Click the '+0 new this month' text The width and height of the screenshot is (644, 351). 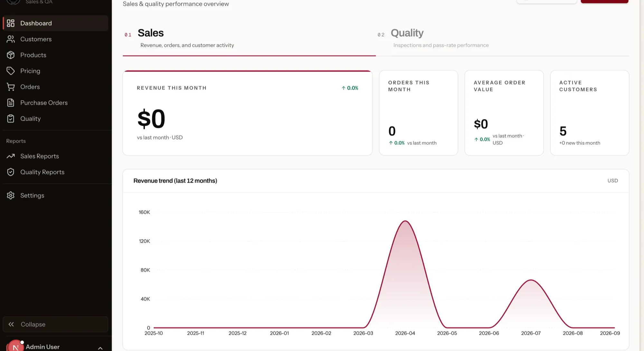[580, 143]
